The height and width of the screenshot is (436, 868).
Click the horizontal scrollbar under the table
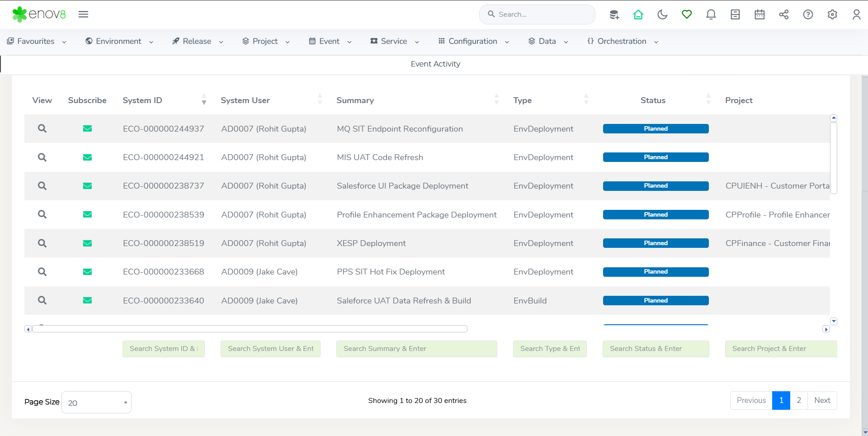250,329
